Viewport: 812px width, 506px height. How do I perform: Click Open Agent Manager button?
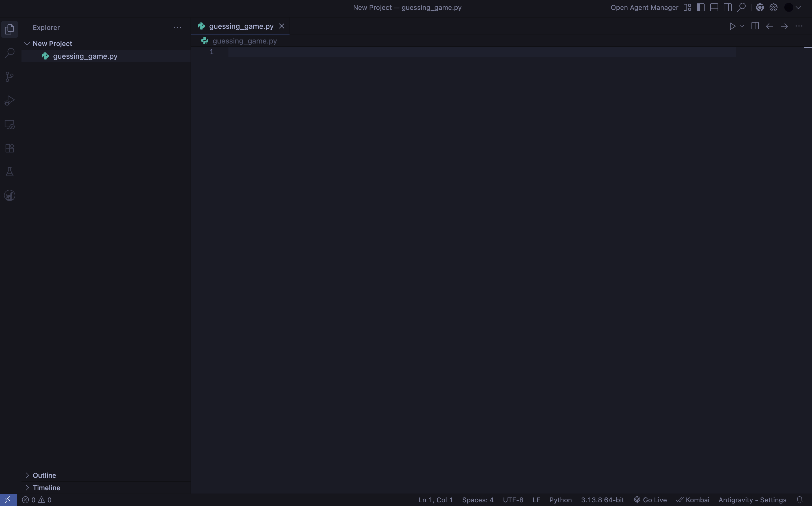tap(644, 7)
